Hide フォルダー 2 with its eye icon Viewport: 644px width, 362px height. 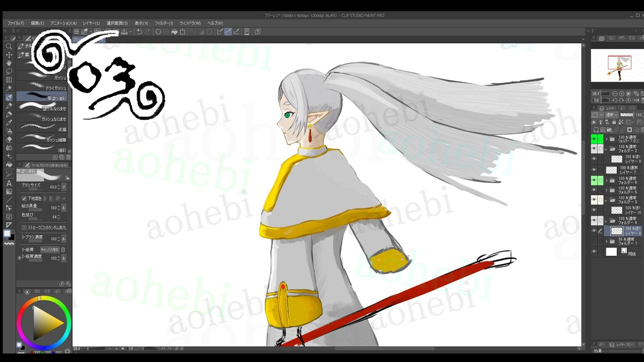(x=594, y=149)
